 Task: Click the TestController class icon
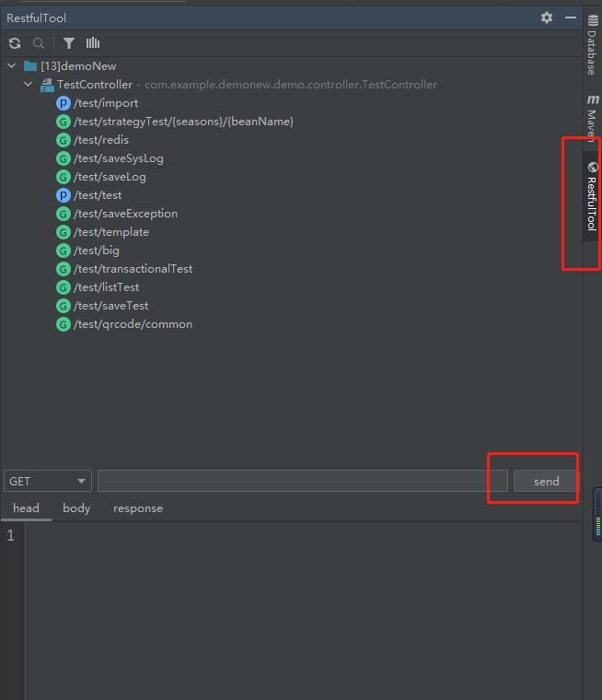(47, 85)
